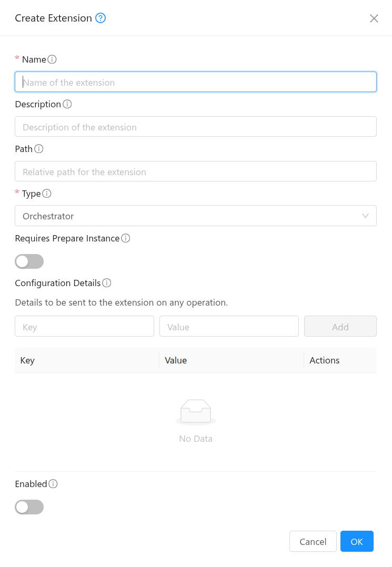392x567 pixels.
Task: Cancel the Create Extension dialog
Action: (x=313, y=541)
